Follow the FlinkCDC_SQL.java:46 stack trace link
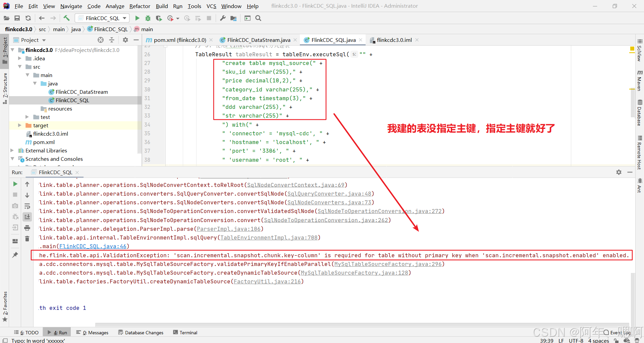Image resolution: width=644 pixels, height=343 pixels. point(93,246)
